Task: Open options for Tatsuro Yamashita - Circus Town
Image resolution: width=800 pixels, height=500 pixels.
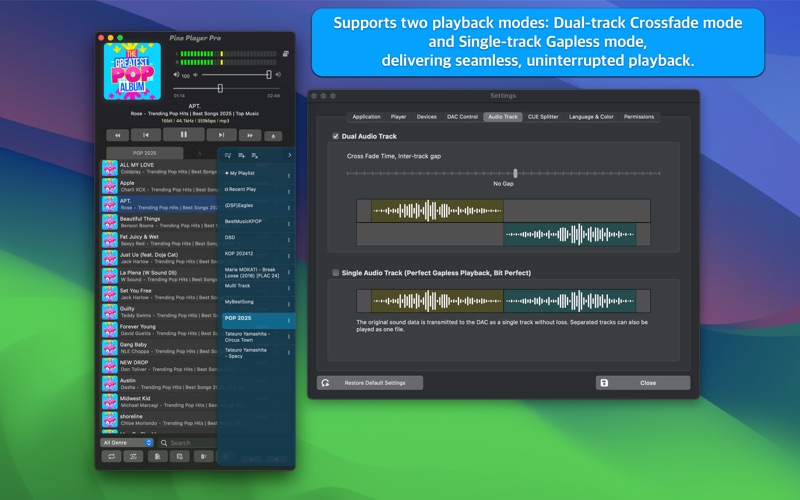Action: point(289,337)
